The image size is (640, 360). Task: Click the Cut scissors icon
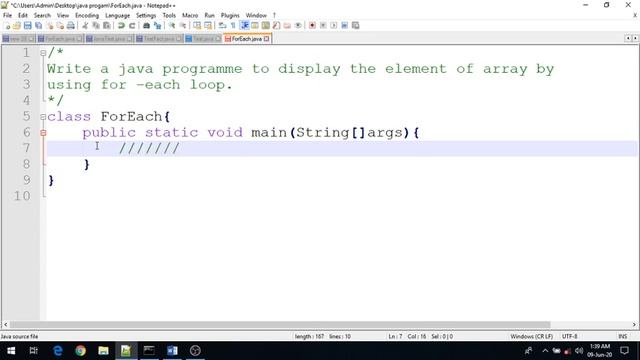(85, 26)
